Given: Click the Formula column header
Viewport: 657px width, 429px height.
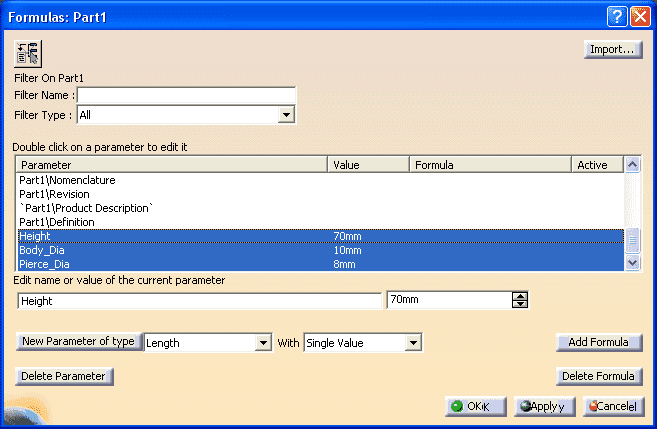Looking at the screenshot, I should [491, 165].
